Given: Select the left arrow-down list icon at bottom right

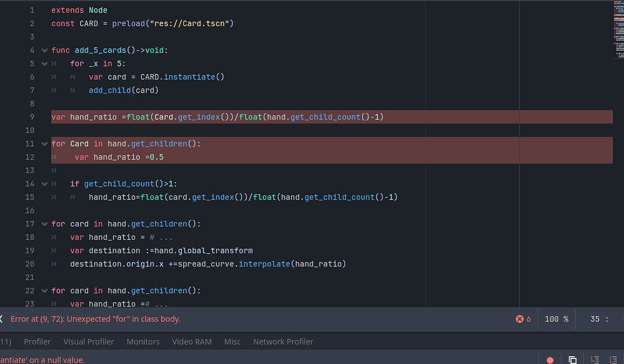Looking at the screenshot, I should tap(595, 359).
